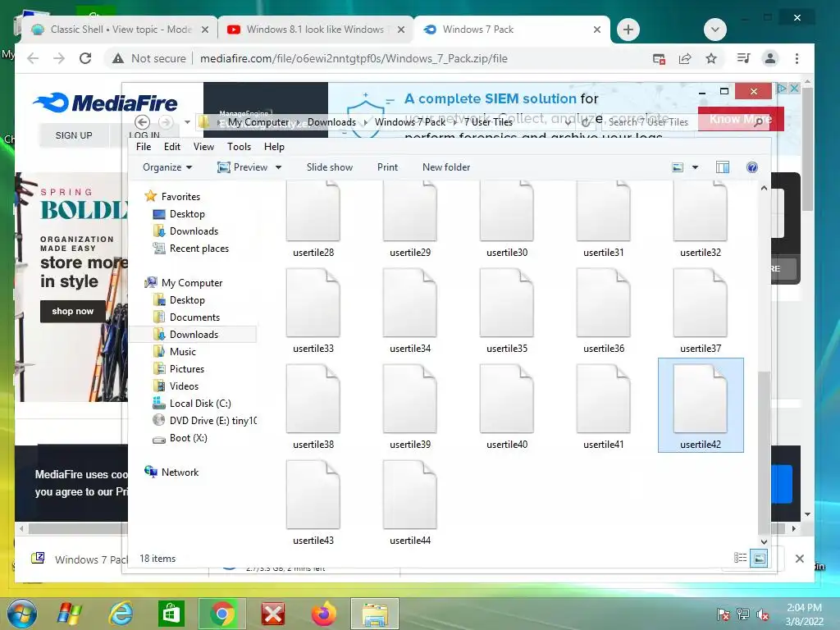Select file usertile34
Viewport: 840px width, 630px height.
pyautogui.click(x=410, y=311)
